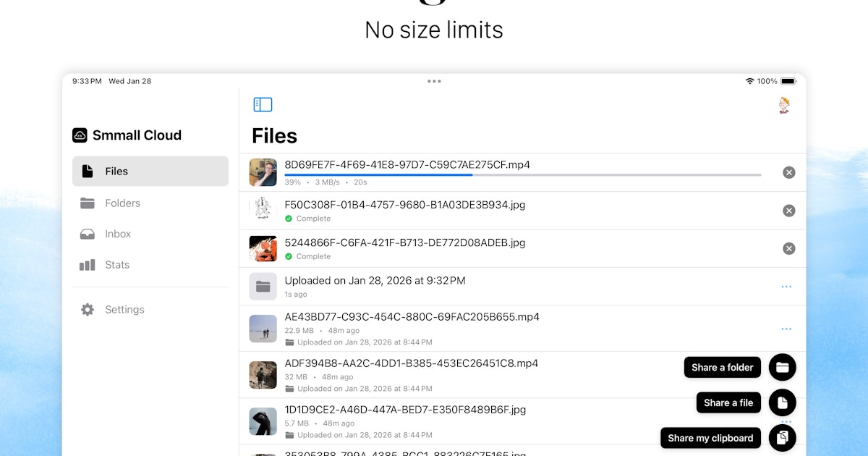Image resolution: width=868 pixels, height=456 pixels.
Task: Click the 39% upload status text
Action: (293, 182)
